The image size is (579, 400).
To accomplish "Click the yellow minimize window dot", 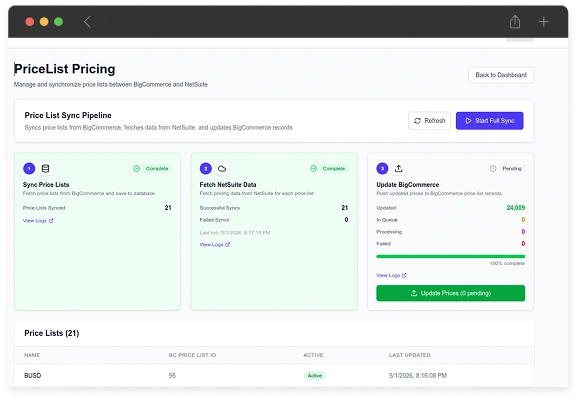I will [x=44, y=22].
